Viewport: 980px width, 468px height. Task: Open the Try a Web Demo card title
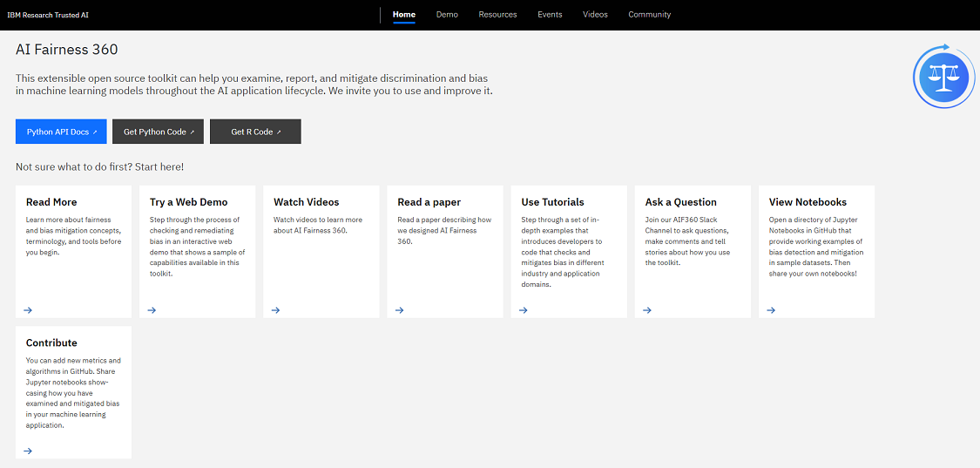point(189,202)
